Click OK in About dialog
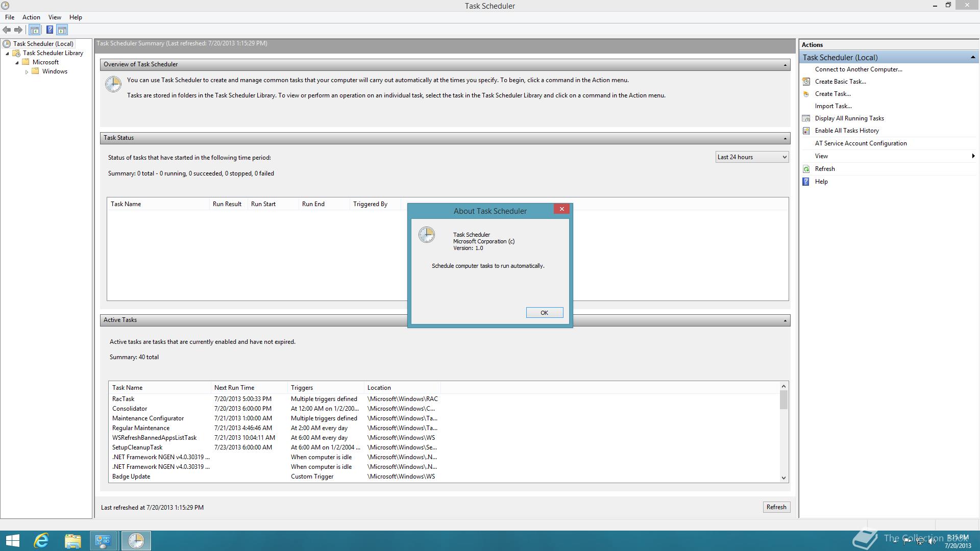Screen dimensions: 980x551 (545, 313)
